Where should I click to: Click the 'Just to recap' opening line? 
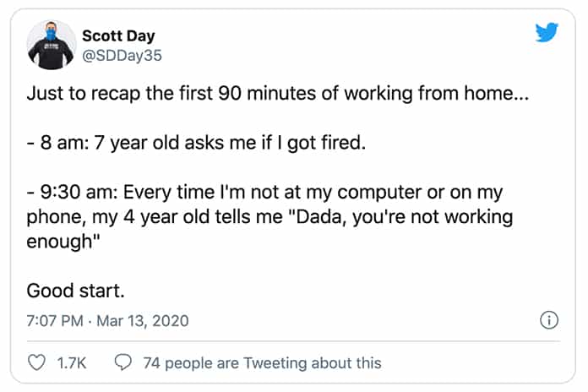tap(278, 94)
